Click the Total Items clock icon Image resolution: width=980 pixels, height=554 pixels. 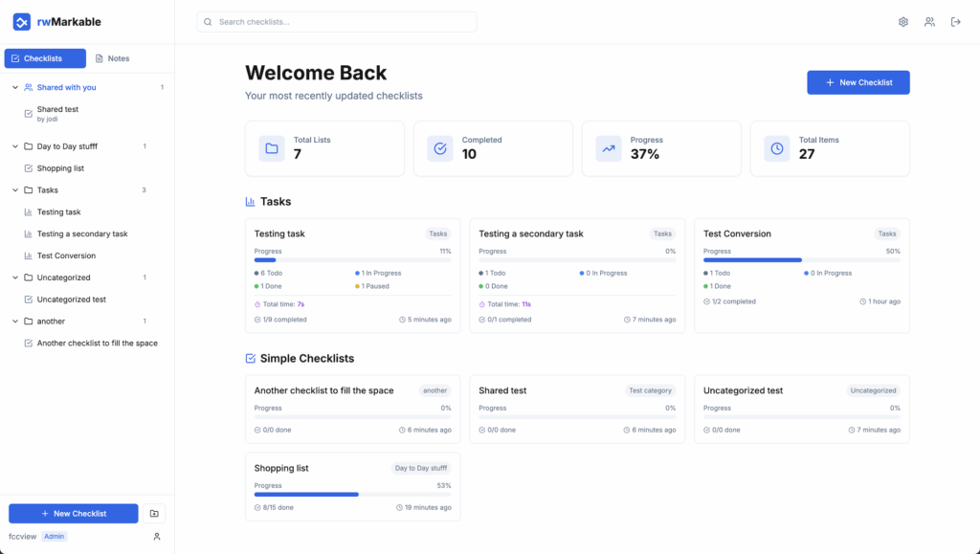click(777, 148)
